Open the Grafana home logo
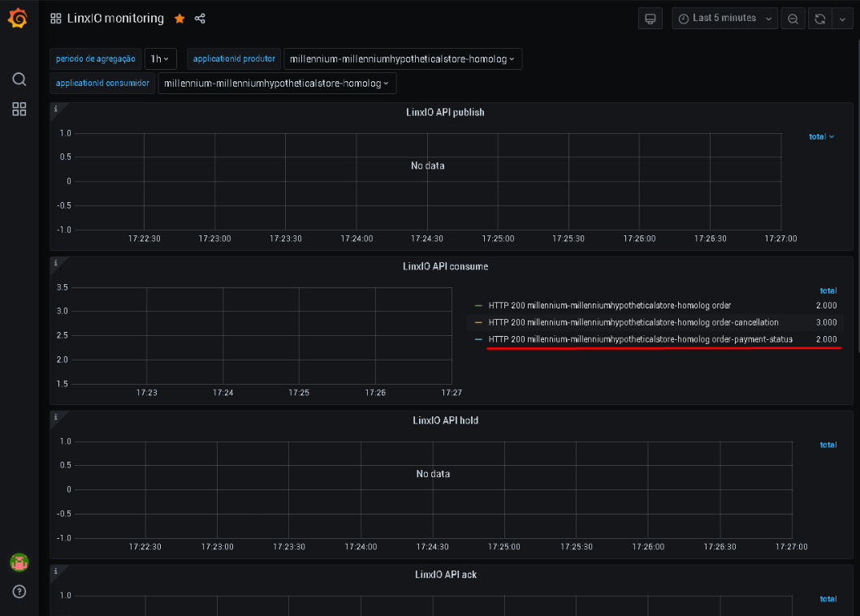 point(18,18)
